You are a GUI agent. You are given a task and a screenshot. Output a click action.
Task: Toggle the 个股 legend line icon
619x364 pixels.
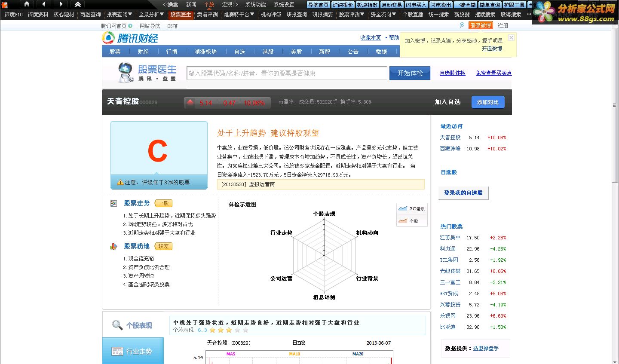[403, 221]
